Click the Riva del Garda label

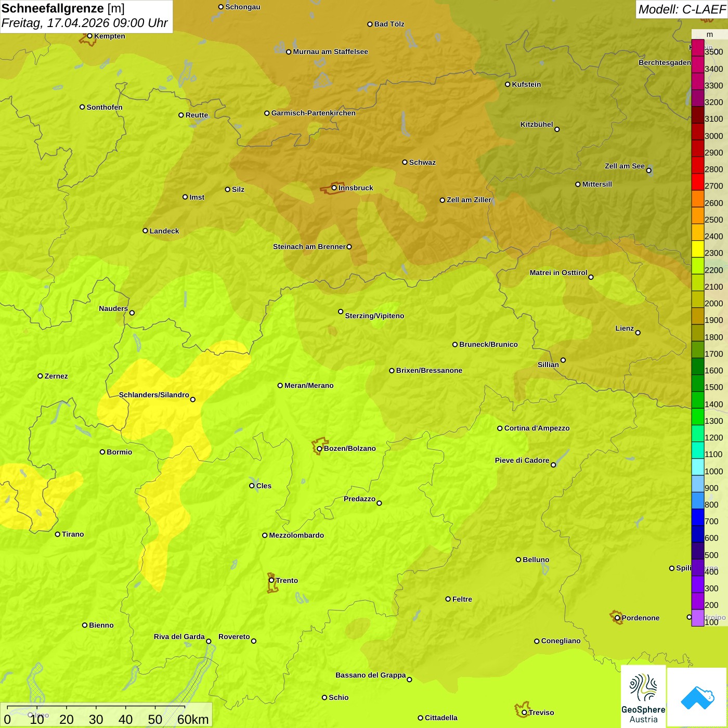179,636
